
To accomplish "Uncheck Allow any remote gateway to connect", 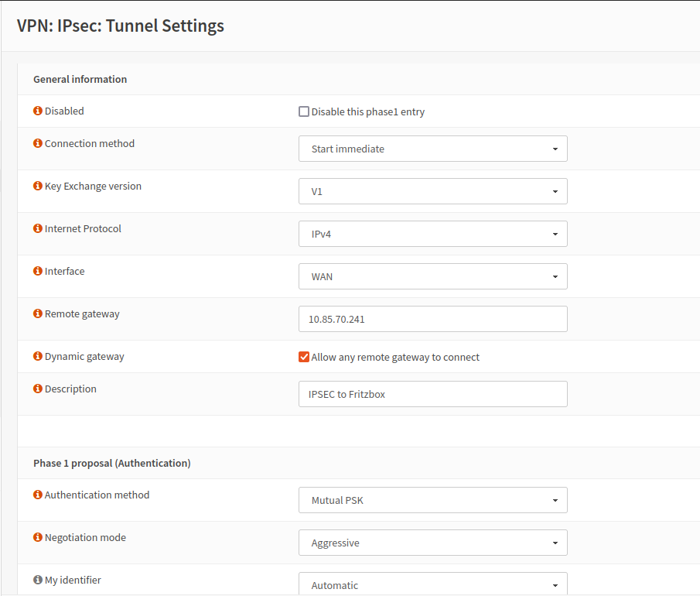I will (304, 357).
